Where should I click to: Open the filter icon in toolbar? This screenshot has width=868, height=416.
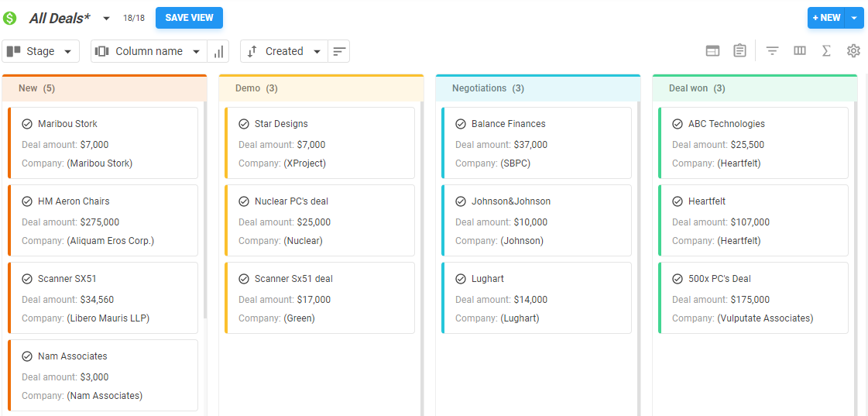pos(772,51)
